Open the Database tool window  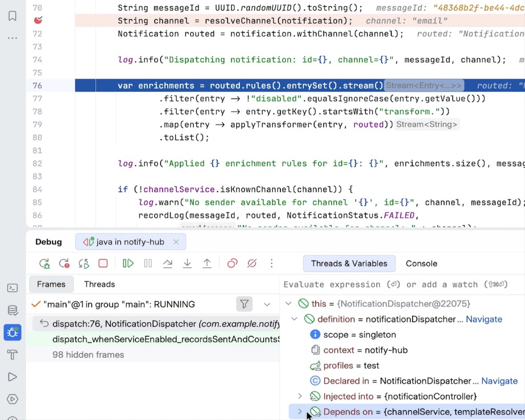pyautogui.click(x=12, y=310)
